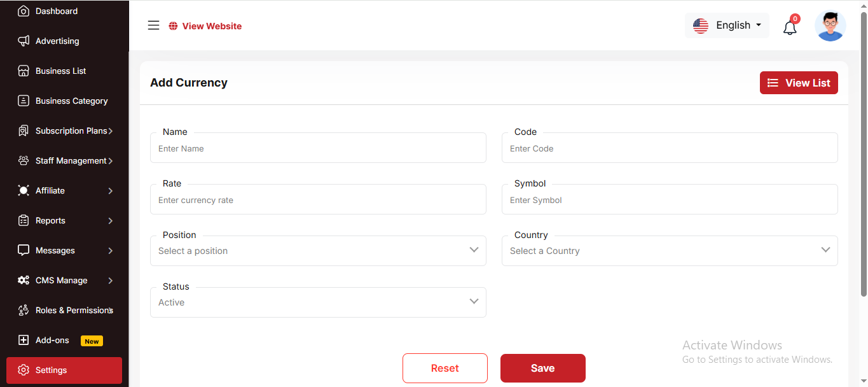Click the Add-ons plus icon
The height and width of the screenshot is (387, 868).
coord(24,340)
